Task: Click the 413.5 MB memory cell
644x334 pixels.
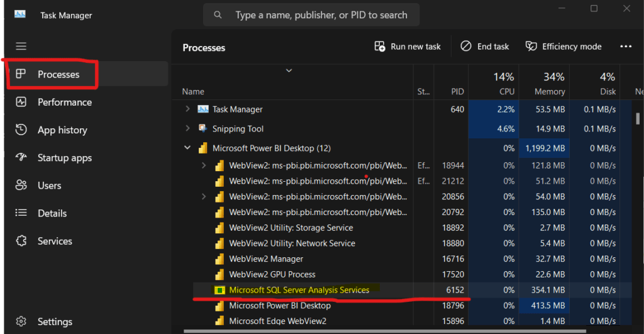Action: 545,306
